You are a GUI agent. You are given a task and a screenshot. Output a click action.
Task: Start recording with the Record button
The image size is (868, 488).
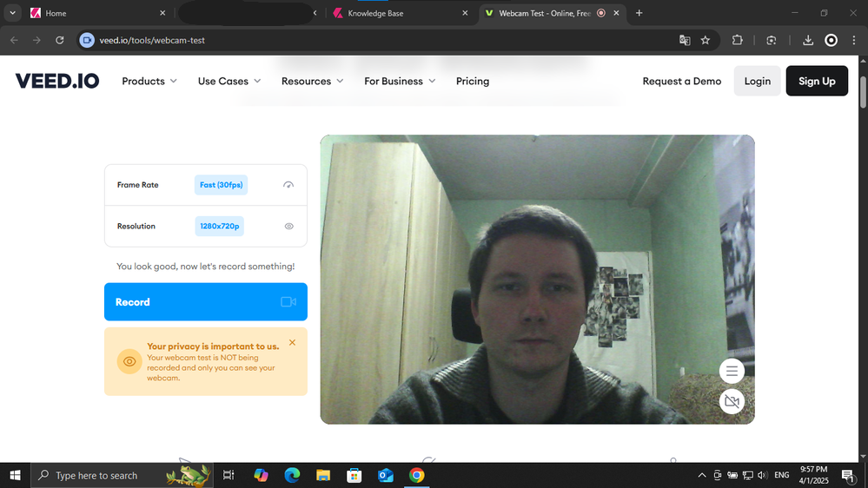tap(205, 301)
